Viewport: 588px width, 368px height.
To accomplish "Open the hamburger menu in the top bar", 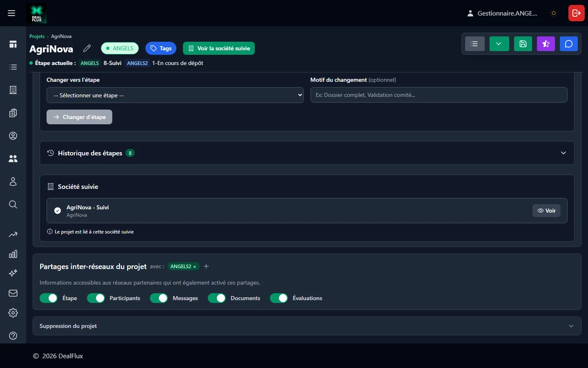I will click(x=11, y=13).
